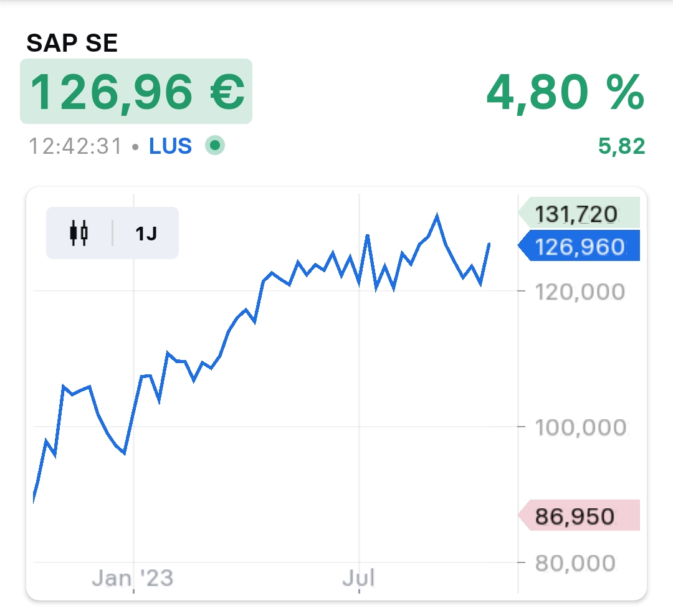Select the blue 126,960 current price label

coord(580,247)
